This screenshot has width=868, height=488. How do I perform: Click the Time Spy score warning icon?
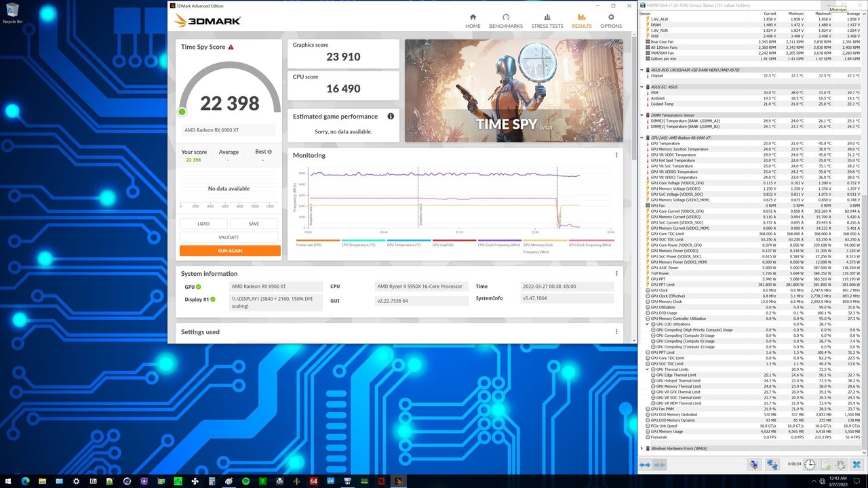(231, 47)
